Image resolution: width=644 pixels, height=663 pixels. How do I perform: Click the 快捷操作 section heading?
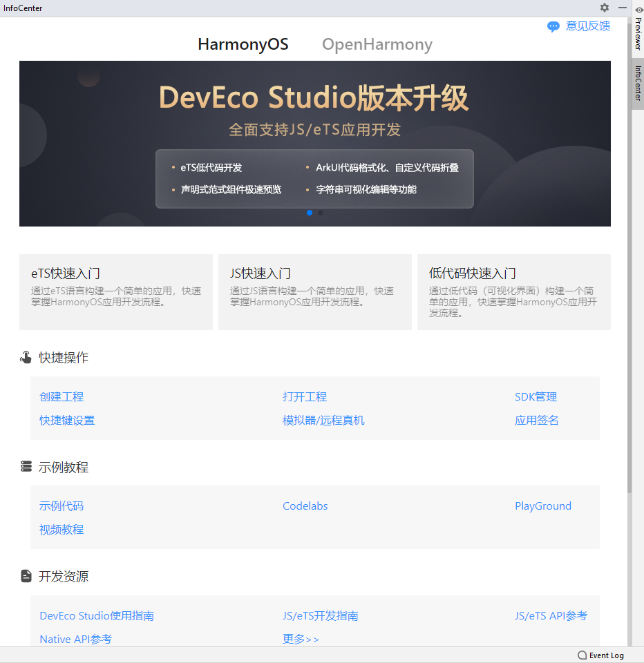(x=64, y=357)
